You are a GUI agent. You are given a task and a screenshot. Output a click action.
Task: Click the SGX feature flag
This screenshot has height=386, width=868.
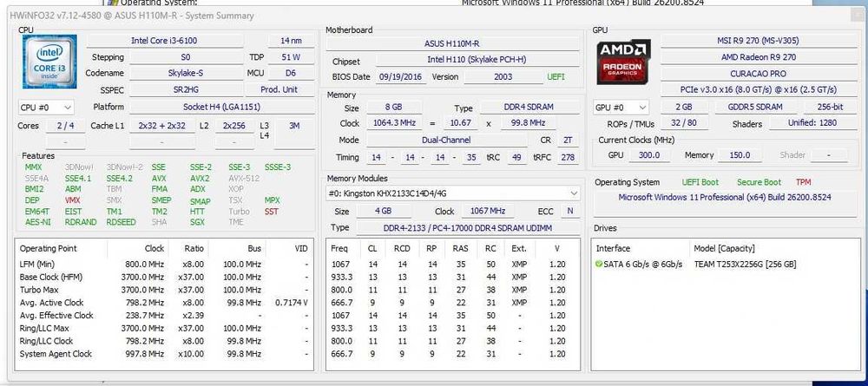point(197,222)
